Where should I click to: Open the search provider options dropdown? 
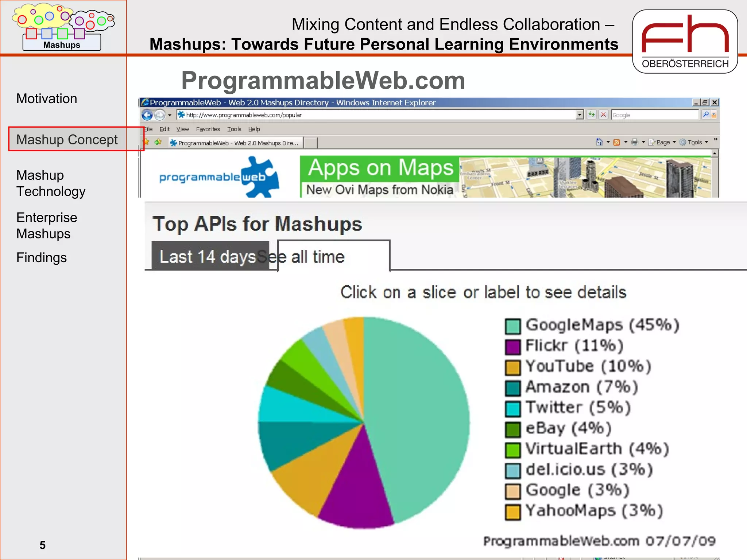pos(714,115)
